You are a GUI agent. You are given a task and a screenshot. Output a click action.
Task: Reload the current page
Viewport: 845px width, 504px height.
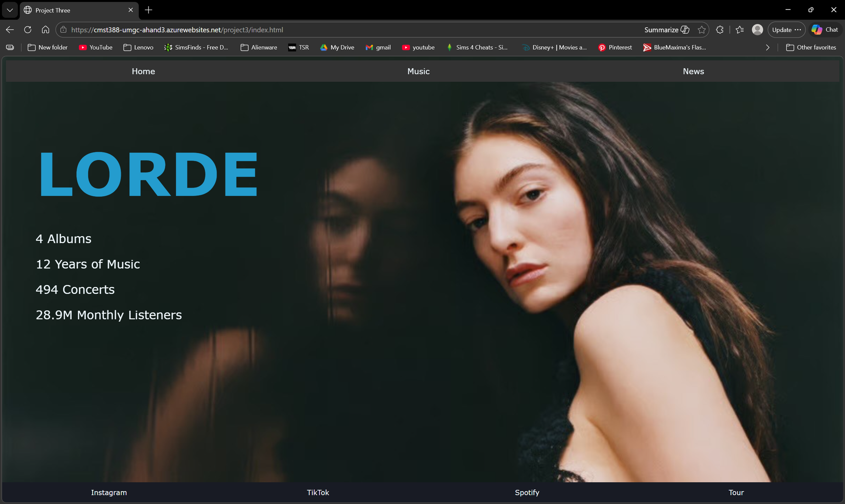pos(27,29)
